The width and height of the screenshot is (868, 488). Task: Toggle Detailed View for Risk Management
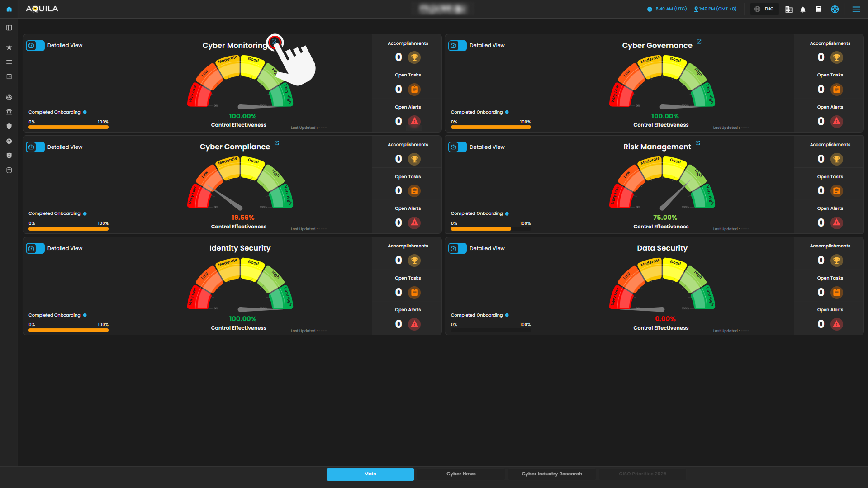coord(457,147)
